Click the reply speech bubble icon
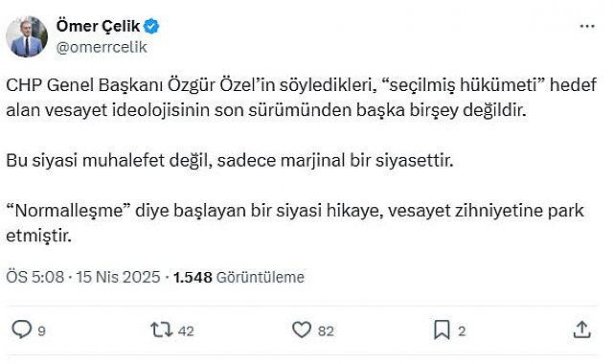Image resolution: width=614 pixels, height=364 pixels. [21, 330]
